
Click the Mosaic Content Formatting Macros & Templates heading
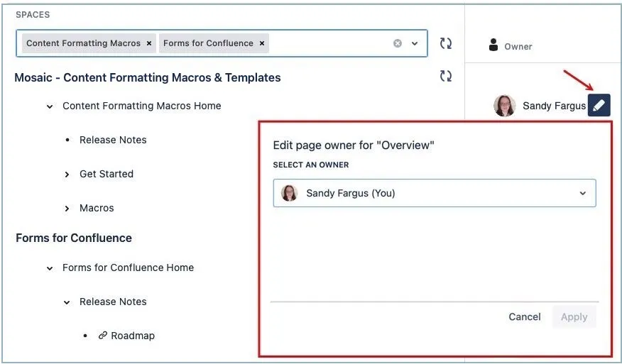pos(148,78)
